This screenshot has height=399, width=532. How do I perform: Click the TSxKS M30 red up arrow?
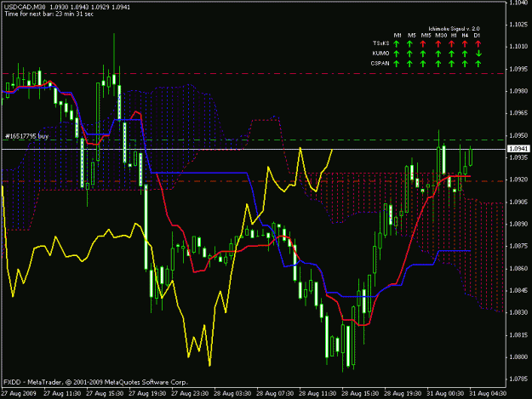[438, 43]
